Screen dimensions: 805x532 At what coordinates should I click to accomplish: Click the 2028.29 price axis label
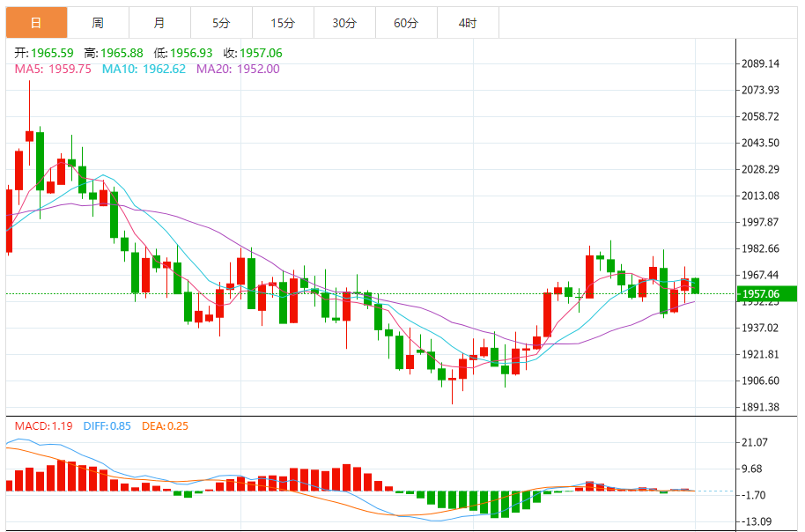(760, 169)
